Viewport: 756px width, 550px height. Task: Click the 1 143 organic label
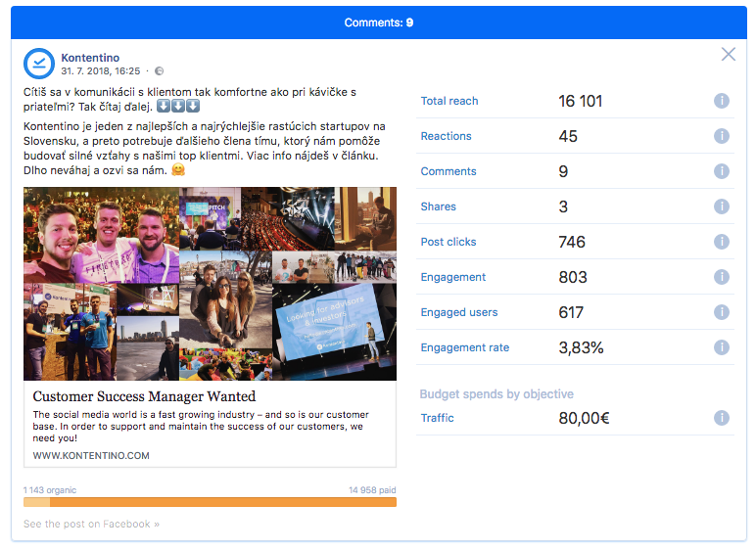tap(50, 490)
